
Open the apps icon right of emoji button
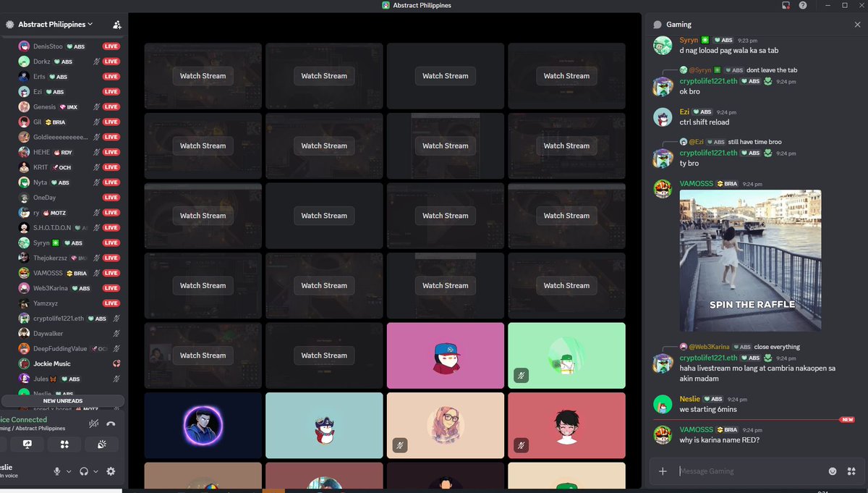point(851,471)
